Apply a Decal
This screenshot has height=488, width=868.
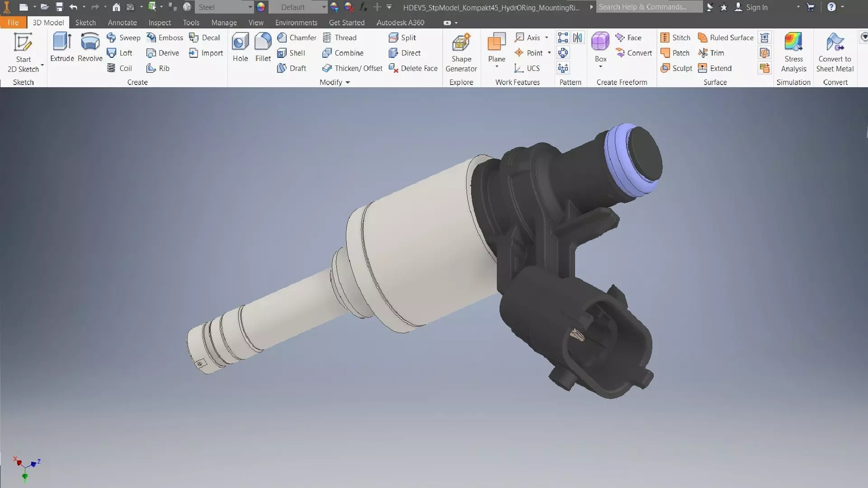pos(204,38)
